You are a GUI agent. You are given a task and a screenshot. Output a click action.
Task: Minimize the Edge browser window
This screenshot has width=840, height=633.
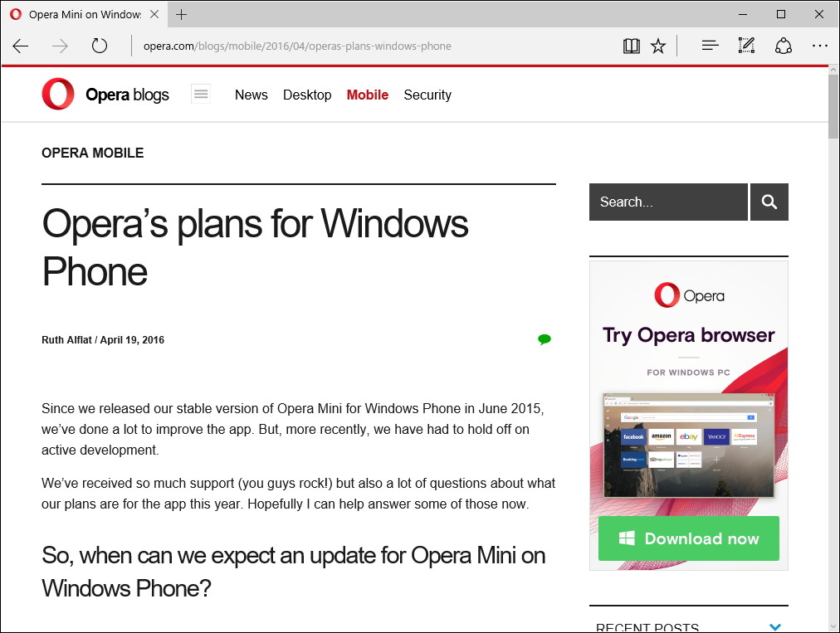[x=743, y=14]
